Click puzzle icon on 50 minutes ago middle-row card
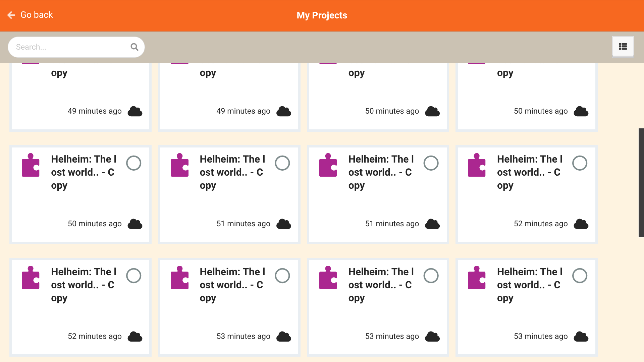The image size is (644, 362). point(31,165)
